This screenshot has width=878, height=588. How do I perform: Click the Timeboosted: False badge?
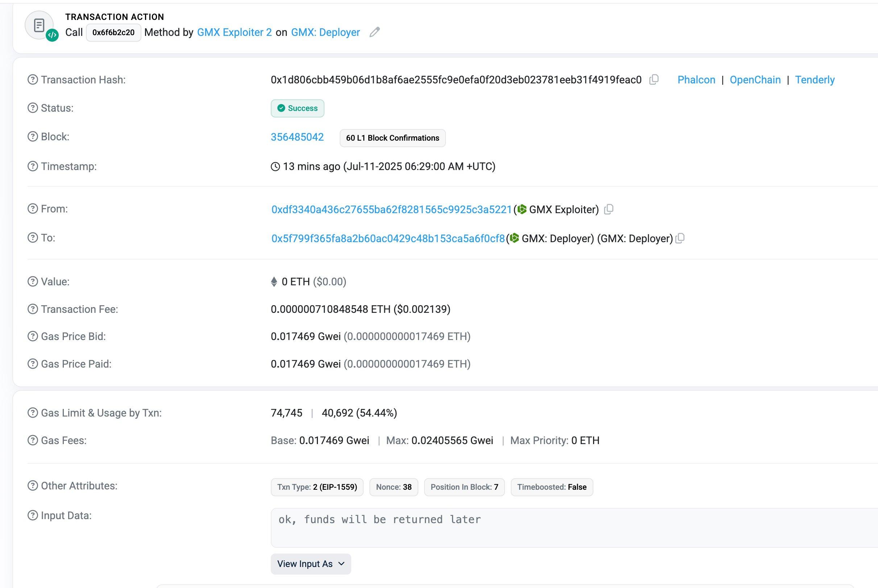(552, 487)
